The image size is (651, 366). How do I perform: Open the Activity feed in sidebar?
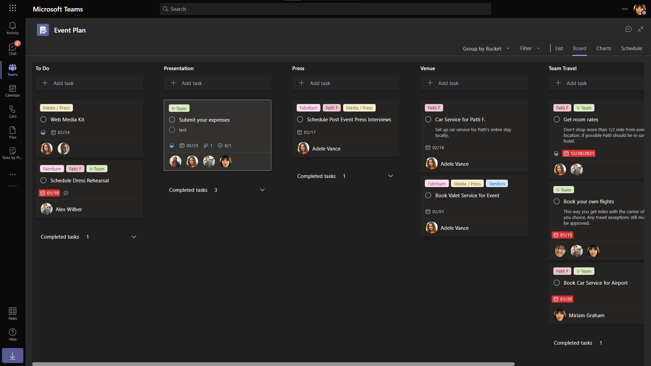(12, 28)
